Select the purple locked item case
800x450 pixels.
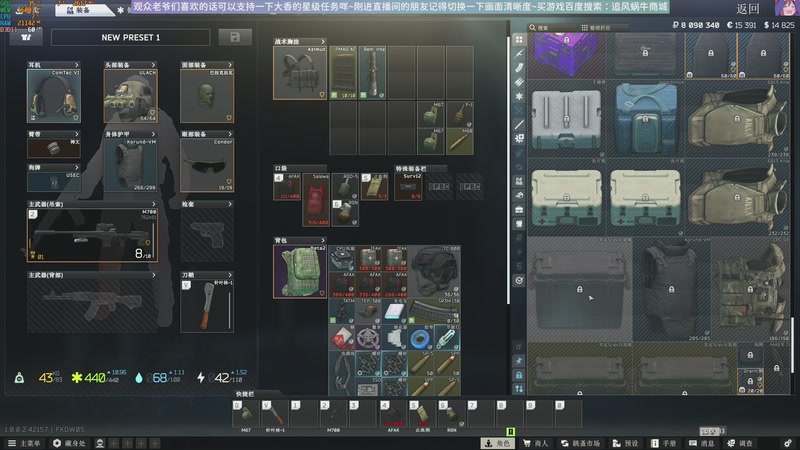(x=566, y=55)
